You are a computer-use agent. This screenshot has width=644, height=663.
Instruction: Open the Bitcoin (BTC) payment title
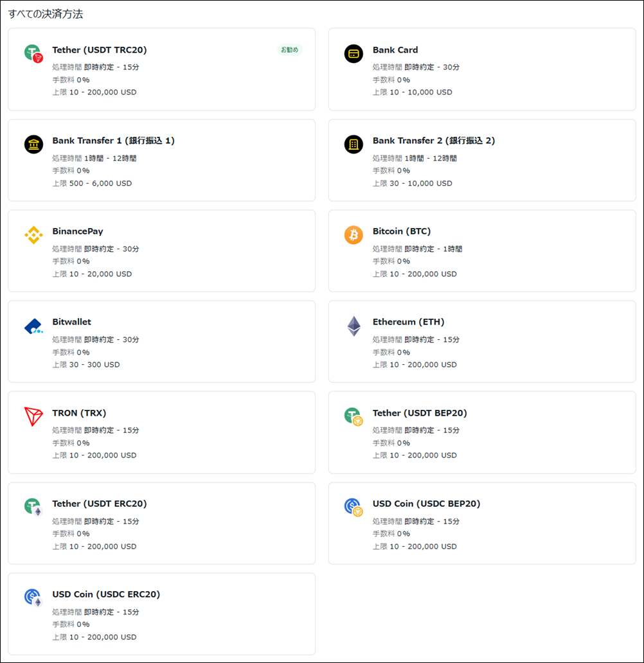point(402,231)
